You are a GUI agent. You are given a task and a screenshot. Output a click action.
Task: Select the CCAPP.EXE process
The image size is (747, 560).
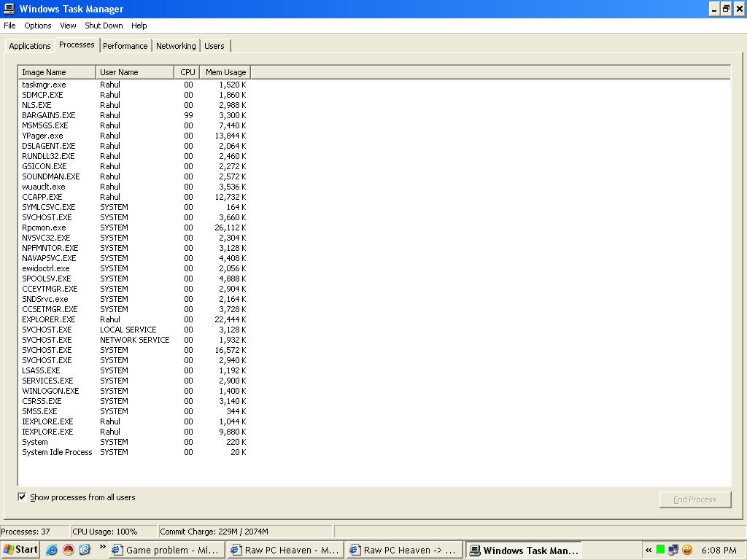134,197
